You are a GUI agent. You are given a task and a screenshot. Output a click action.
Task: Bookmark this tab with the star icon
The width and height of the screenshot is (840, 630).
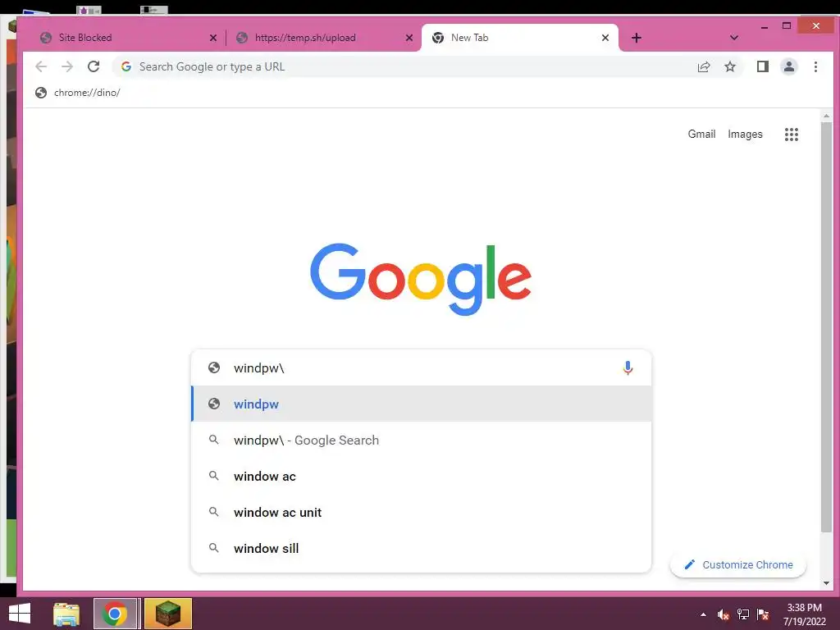730,66
